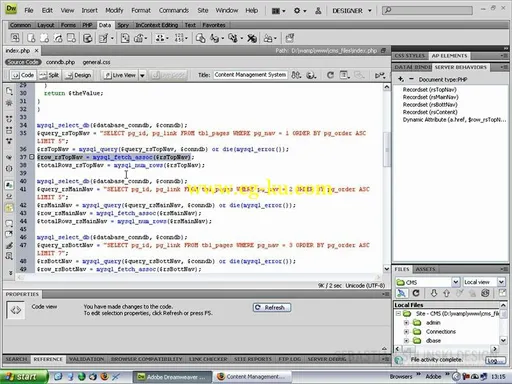Click the Delete Record icon
Image resolution: width=512 pixels, height=384 pixels.
pyautogui.click(x=252, y=38)
